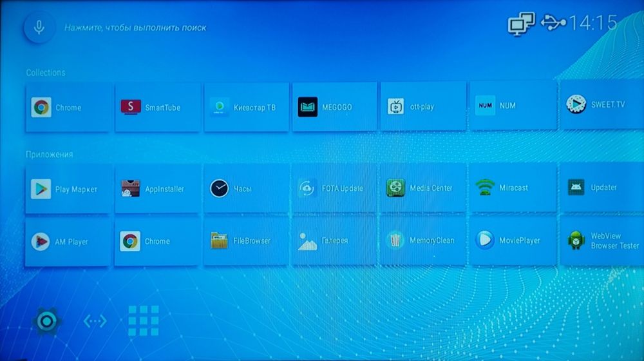Launch FileBrowser

coord(247,241)
